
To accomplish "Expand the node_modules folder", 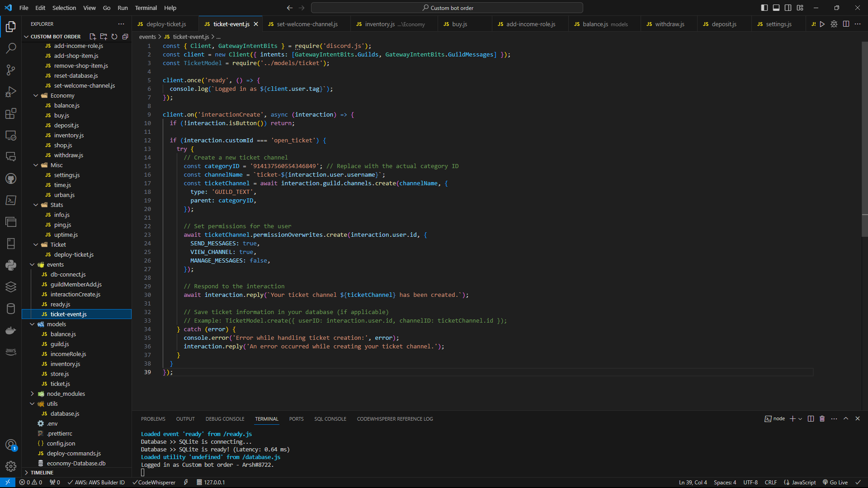I will [x=66, y=394].
